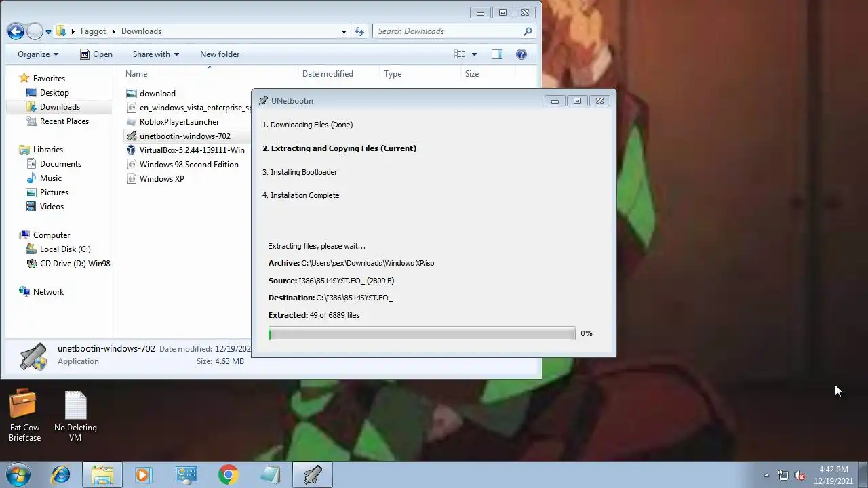868x488 pixels.
Task: Click the Back arrow in Explorer
Action: [16, 31]
